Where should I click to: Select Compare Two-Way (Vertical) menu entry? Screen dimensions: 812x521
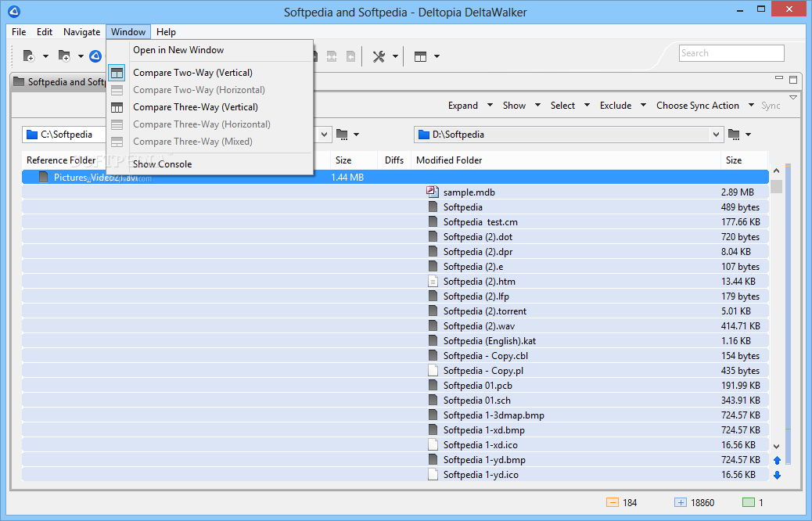coord(192,73)
